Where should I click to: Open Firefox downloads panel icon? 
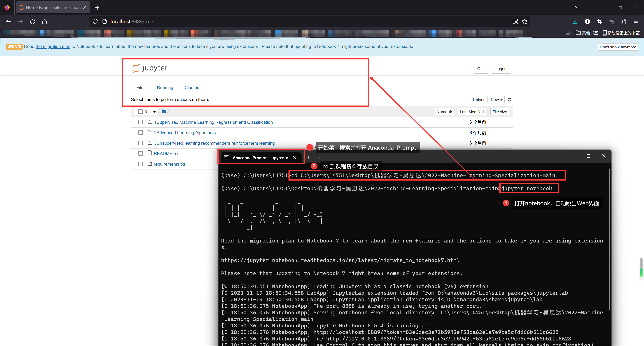pos(575,22)
